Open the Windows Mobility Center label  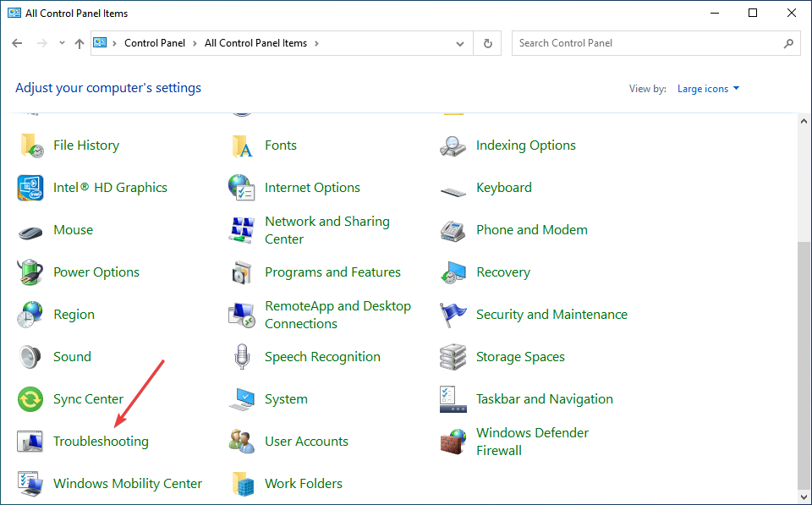pyautogui.click(x=128, y=484)
